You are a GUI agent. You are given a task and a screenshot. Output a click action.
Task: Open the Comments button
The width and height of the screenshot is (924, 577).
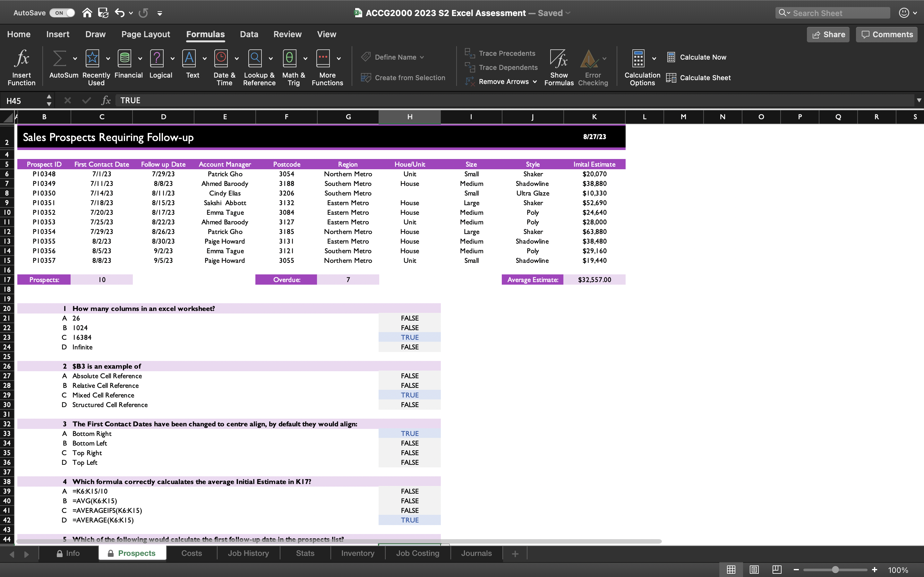tap(886, 35)
